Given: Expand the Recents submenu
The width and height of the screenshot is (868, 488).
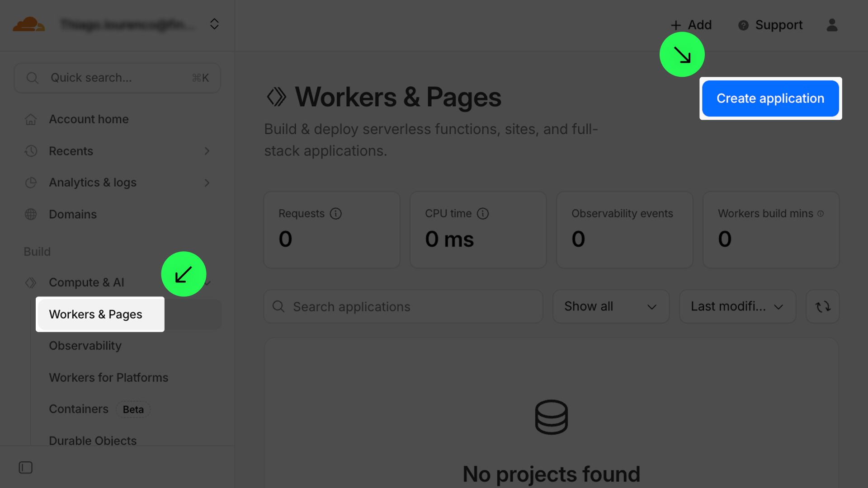Looking at the screenshot, I should point(207,151).
